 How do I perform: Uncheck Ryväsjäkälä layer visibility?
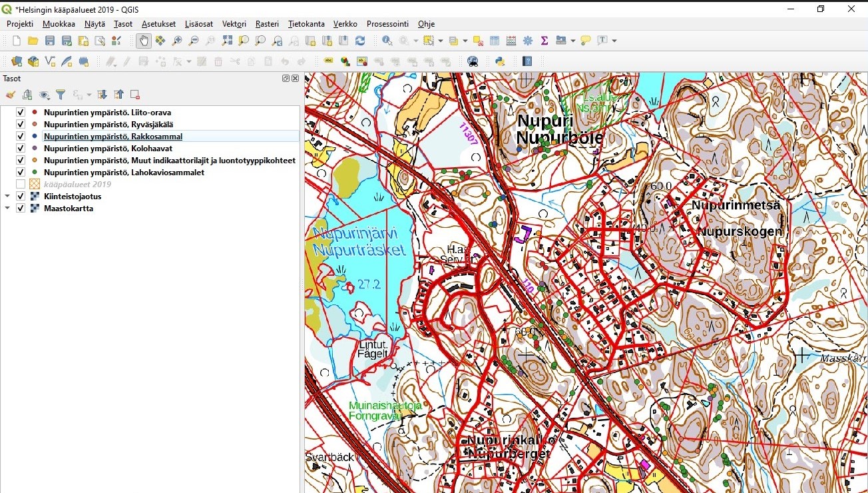21,125
